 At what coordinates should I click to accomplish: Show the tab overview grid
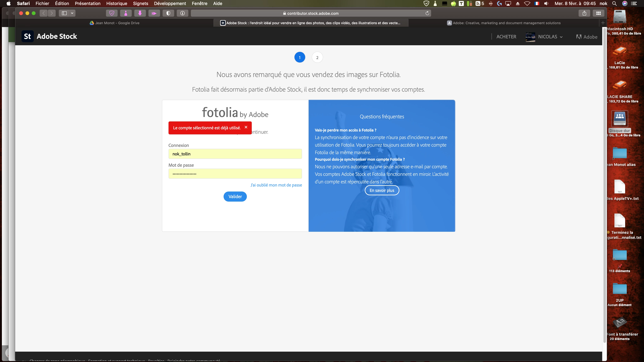point(599,13)
